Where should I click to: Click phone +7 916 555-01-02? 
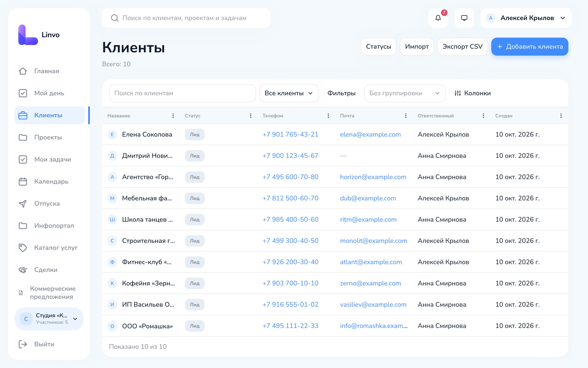click(x=290, y=304)
